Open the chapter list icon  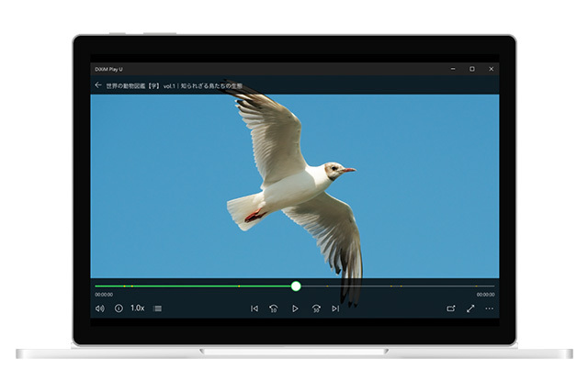coord(158,308)
